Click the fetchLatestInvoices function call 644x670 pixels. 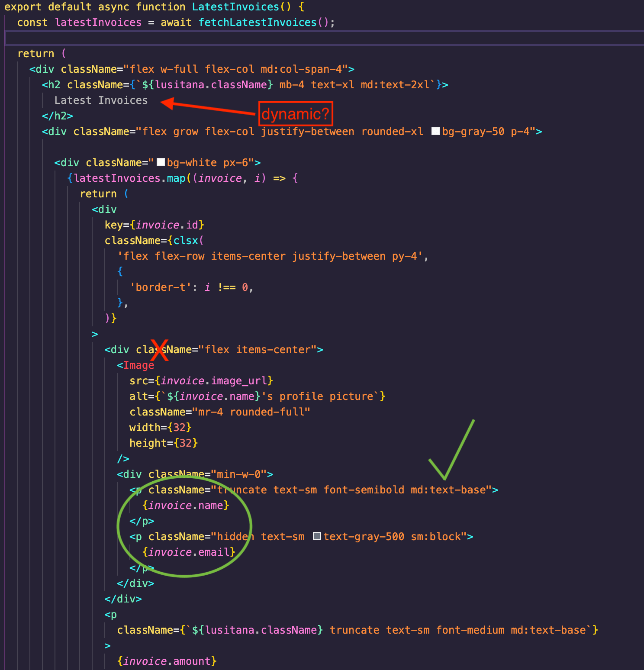click(258, 23)
